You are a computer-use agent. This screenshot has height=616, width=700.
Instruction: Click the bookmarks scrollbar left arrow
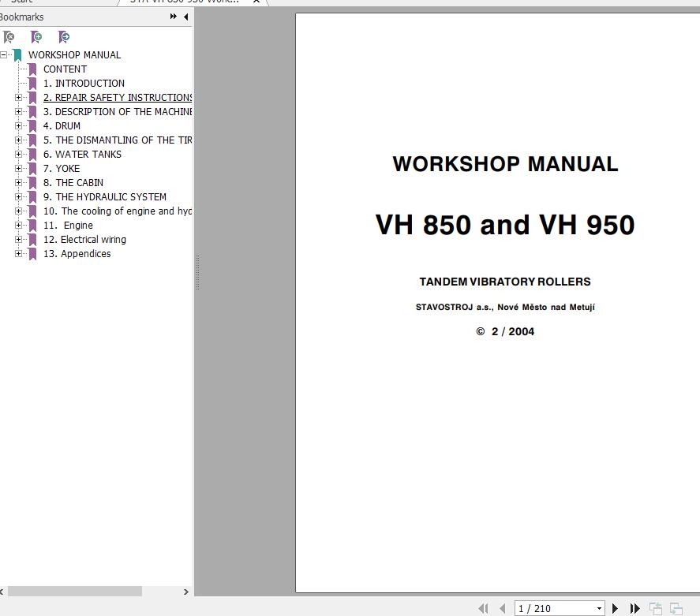coord(2,592)
